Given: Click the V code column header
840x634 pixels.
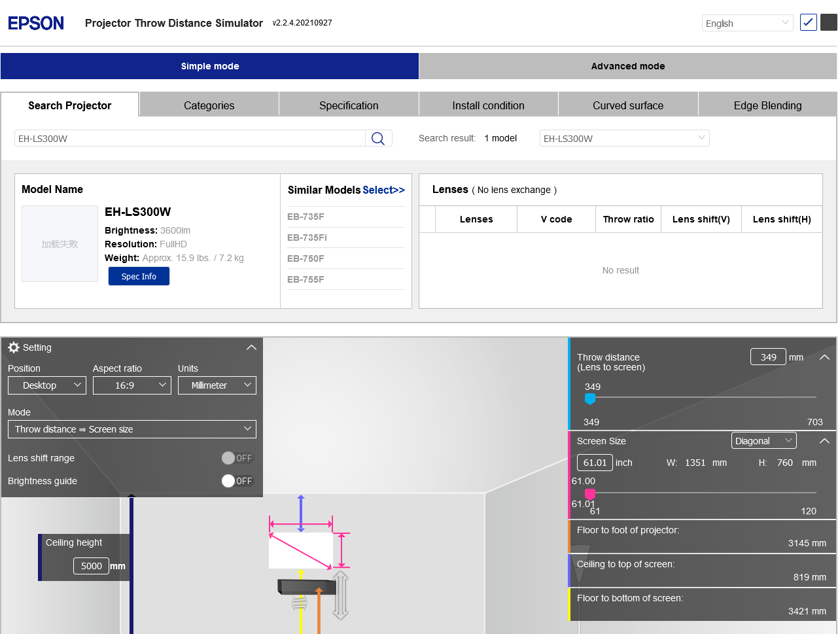Looking at the screenshot, I should 557,219.
